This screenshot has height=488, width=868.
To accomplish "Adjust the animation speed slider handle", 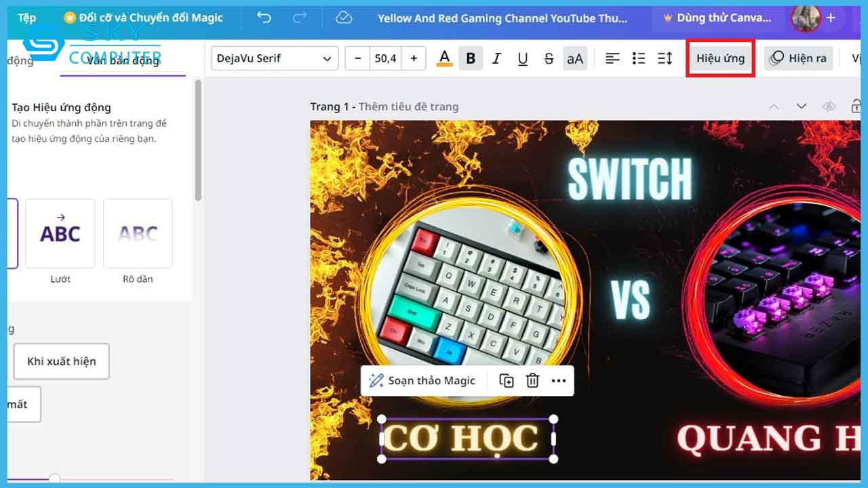I will point(55,479).
